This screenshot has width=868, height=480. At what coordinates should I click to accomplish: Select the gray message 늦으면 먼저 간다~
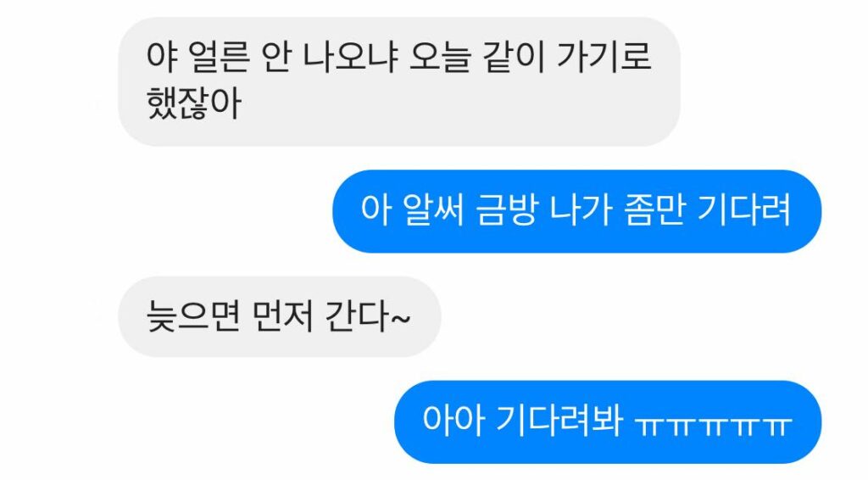tap(280, 316)
